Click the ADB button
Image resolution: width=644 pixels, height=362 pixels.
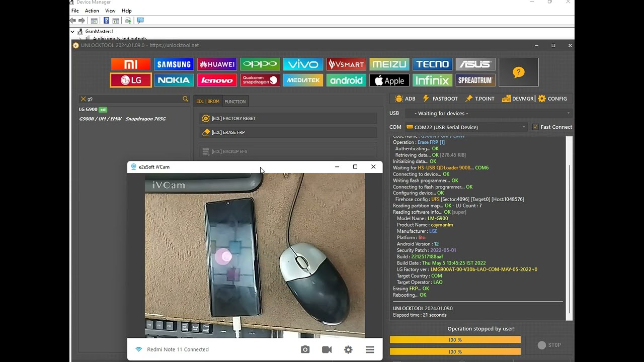[x=406, y=99]
